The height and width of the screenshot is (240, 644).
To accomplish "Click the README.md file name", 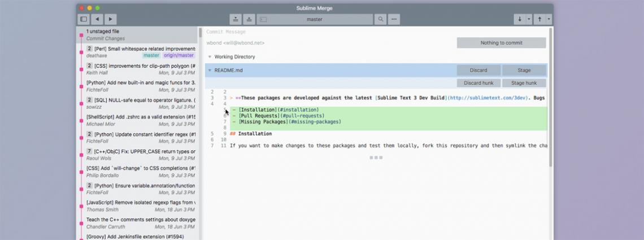I will (228, 71).
